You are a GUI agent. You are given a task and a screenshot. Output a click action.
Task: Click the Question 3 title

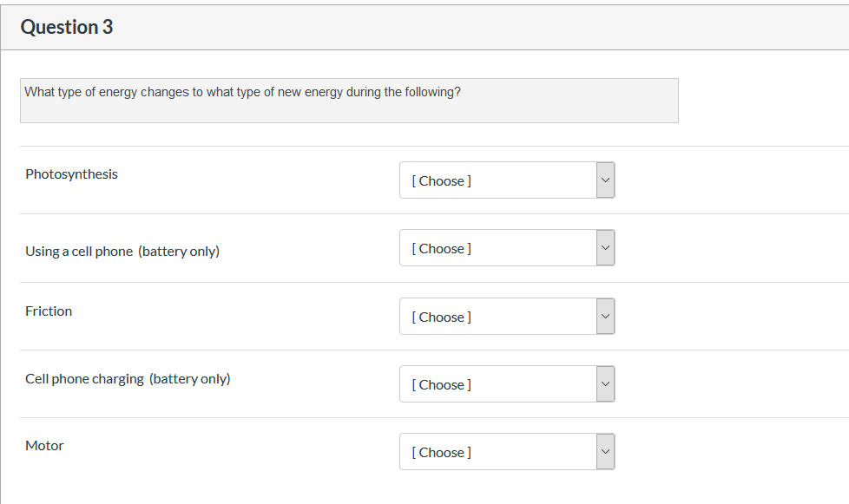tap(67, 28)
